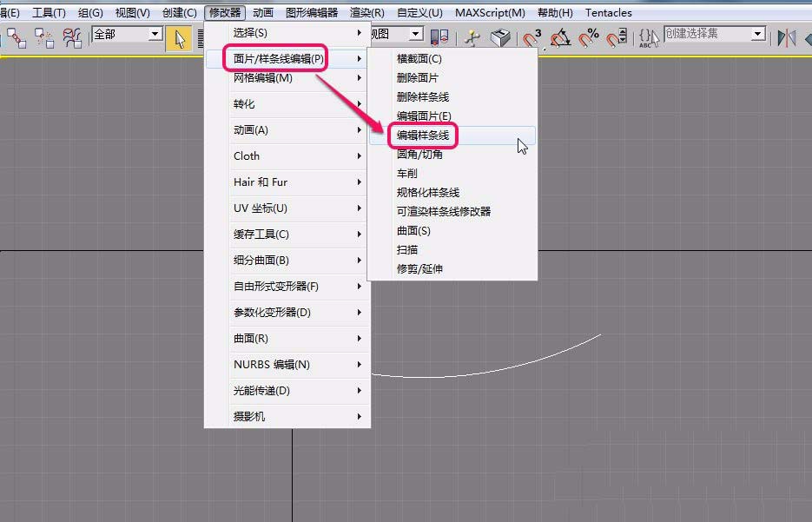Image resolution: width=812 pixels, height=522 pixels.
Task: Choose the 编辑面片(E) modifier
Action: 452,116
